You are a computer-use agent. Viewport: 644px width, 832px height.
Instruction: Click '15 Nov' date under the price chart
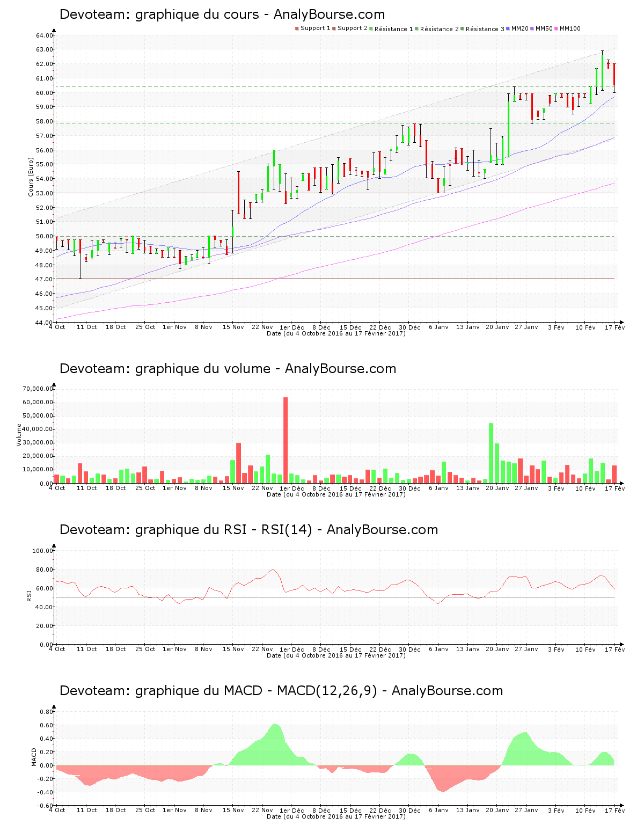(233, 327)
